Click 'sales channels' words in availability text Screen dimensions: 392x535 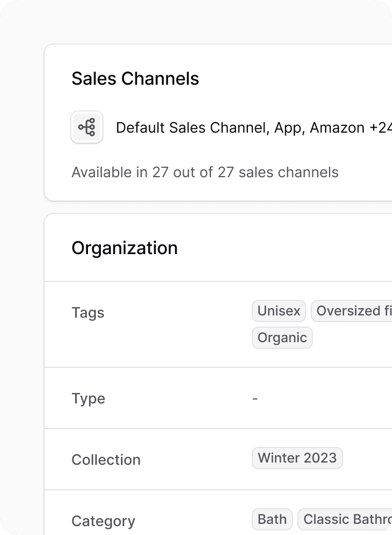(x=288, y=172)
